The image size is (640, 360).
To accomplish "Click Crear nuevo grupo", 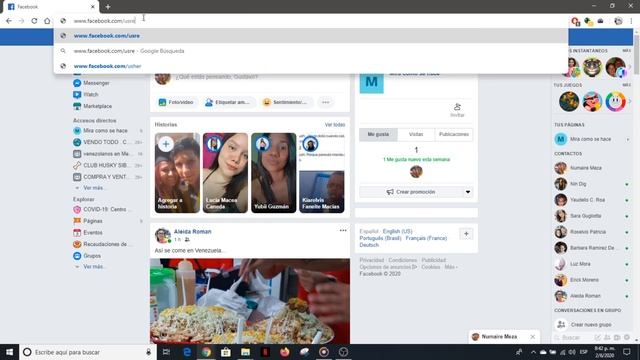I will (x=591, y=325).
